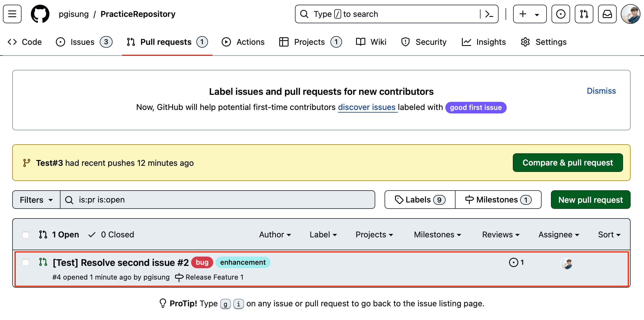Show the 0 Closed pull requests
Image resolution: width=644 pixels, height=320 pixels.
(111, 234)
